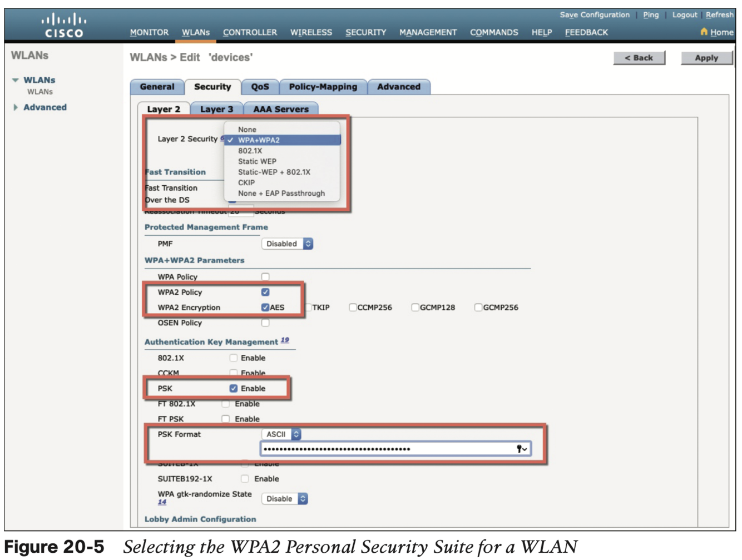
Task: Open footnote 19 link
Action: (x=285, y=340)
